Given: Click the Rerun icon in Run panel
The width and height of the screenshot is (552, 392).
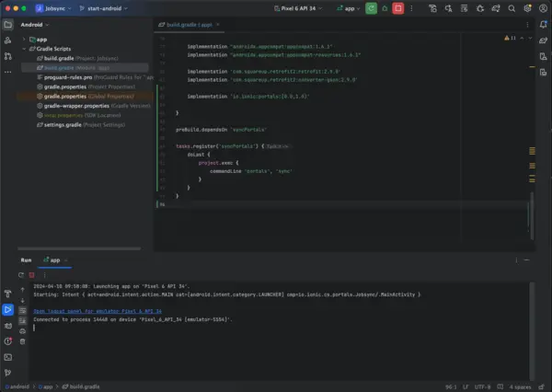Looking at the screenshot, I should tap(22, 274).
